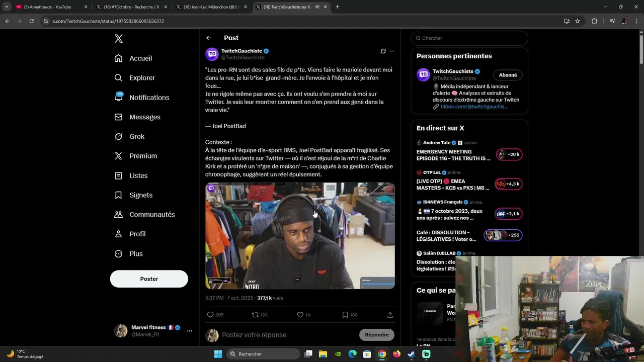Image resolution: width=644 pixels, height=362 pixels.
Task: Open TwitchGauchiste profile avatar on the post
Action: (212, 54)
